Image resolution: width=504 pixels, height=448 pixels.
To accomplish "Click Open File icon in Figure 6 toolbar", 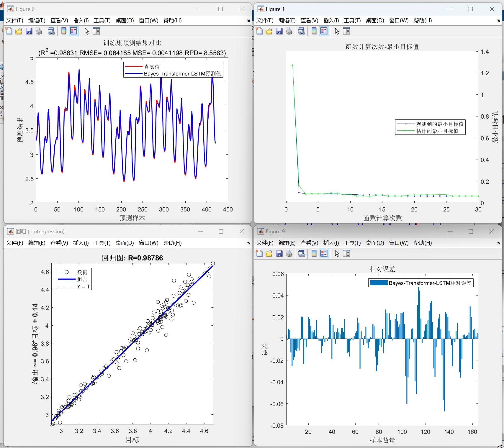I will pyautogui.click(x=19, y=31).
